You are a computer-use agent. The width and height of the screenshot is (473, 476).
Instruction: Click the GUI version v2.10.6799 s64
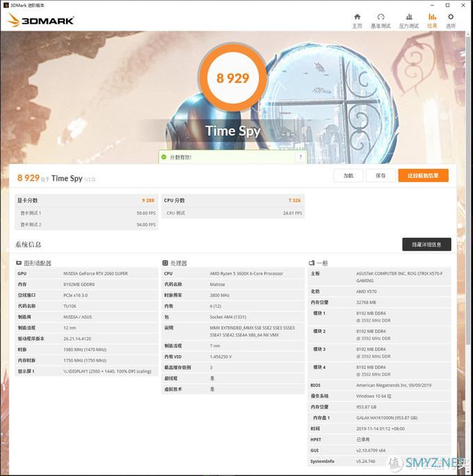pos(371,450)
